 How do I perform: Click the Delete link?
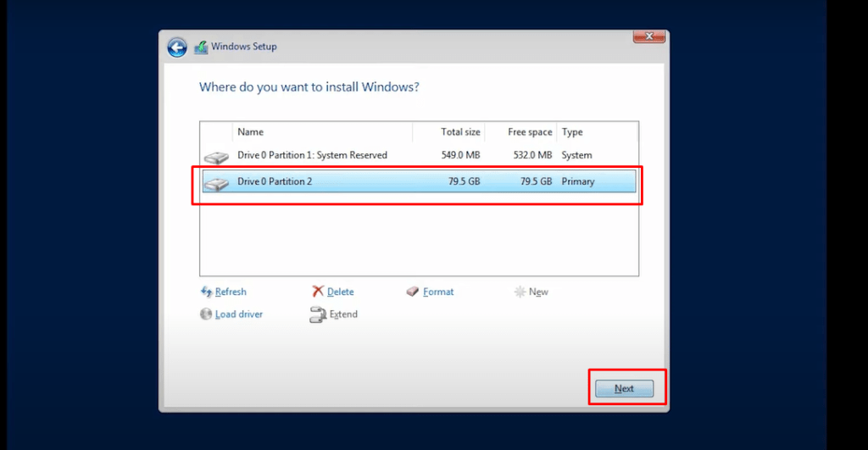341,292
